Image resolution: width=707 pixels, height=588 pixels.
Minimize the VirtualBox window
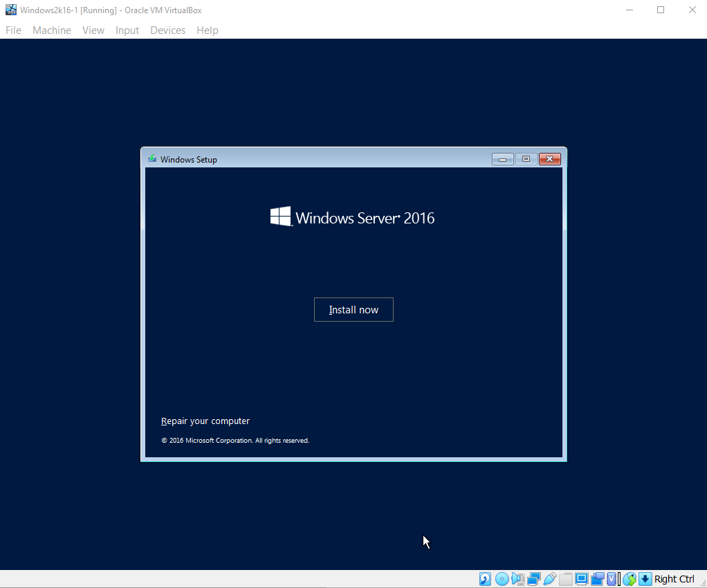pyautogui.click(x=630, y=10)
